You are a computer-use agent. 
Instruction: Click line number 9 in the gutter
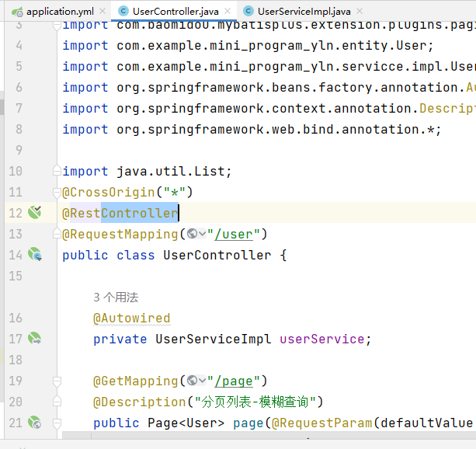coord(19,150)
